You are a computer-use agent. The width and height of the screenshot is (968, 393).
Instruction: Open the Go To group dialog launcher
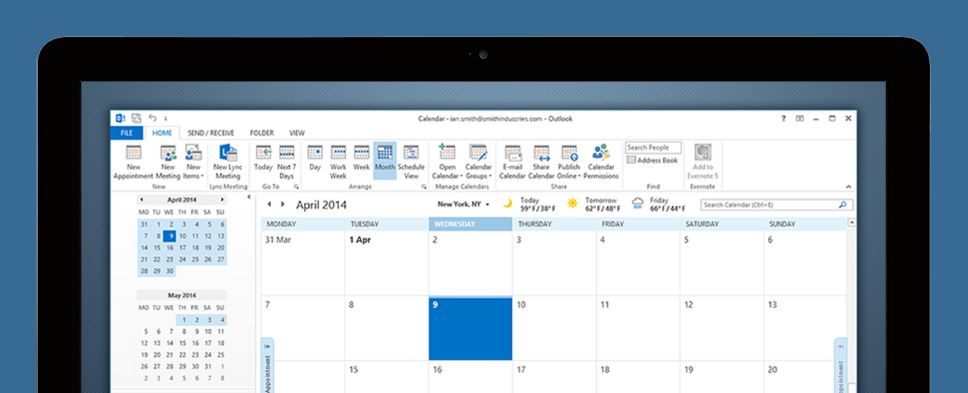(296, 186)
